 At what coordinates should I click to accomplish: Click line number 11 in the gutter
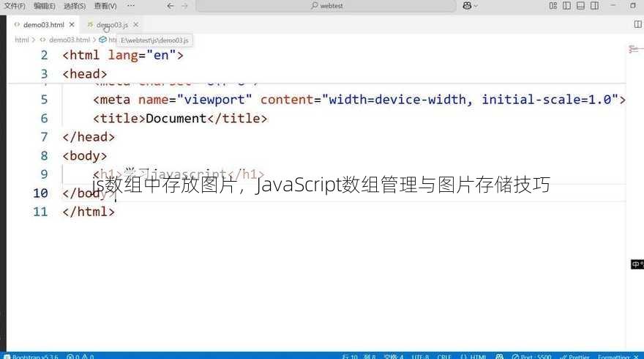(40, 212)
